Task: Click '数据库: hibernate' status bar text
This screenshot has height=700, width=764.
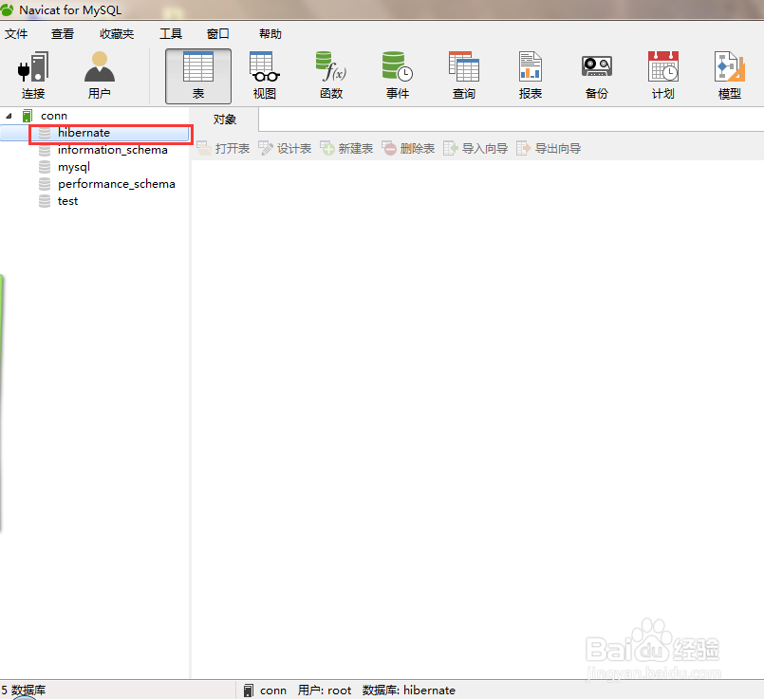Action: [409, 691]
